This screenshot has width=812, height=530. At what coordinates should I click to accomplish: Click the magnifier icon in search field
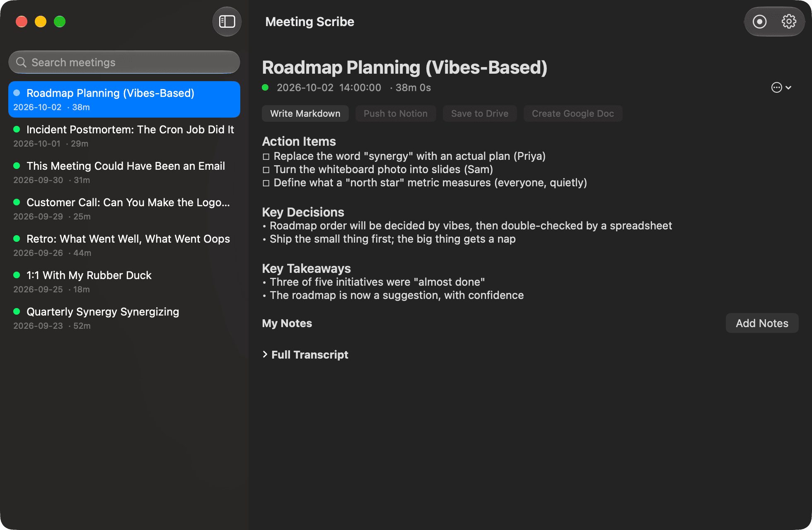[21, 62]
